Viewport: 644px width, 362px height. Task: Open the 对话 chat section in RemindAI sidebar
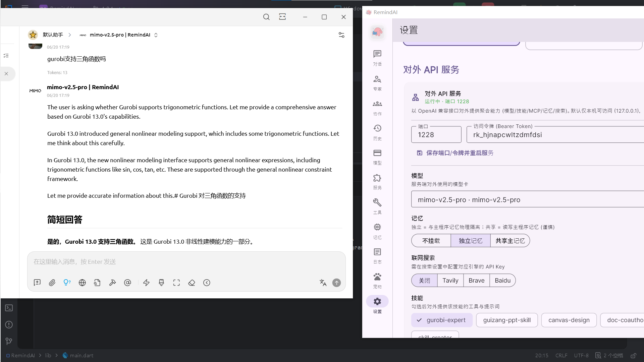pyautogui.click(x=377, y=58)
